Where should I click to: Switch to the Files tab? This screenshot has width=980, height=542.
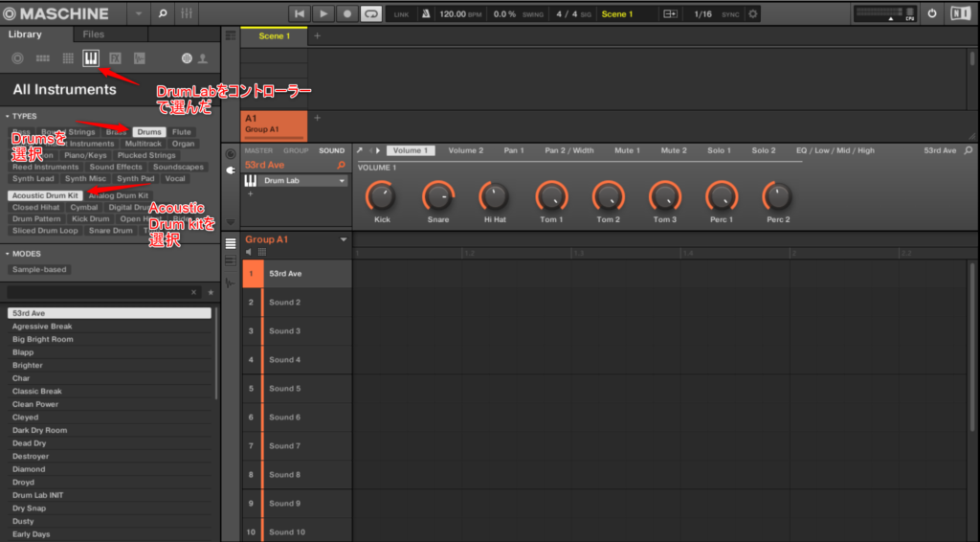94,34
